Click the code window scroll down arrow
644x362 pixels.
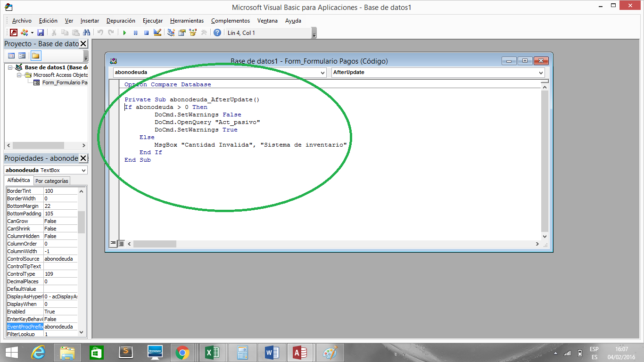pyautogui.click(x=545, y=237)
